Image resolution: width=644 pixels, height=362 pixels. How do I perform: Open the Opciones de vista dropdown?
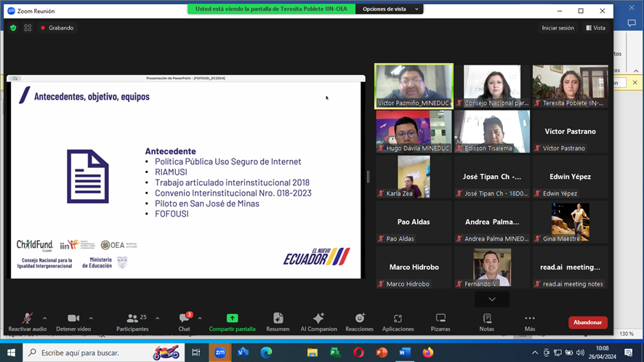coord(390,9)
